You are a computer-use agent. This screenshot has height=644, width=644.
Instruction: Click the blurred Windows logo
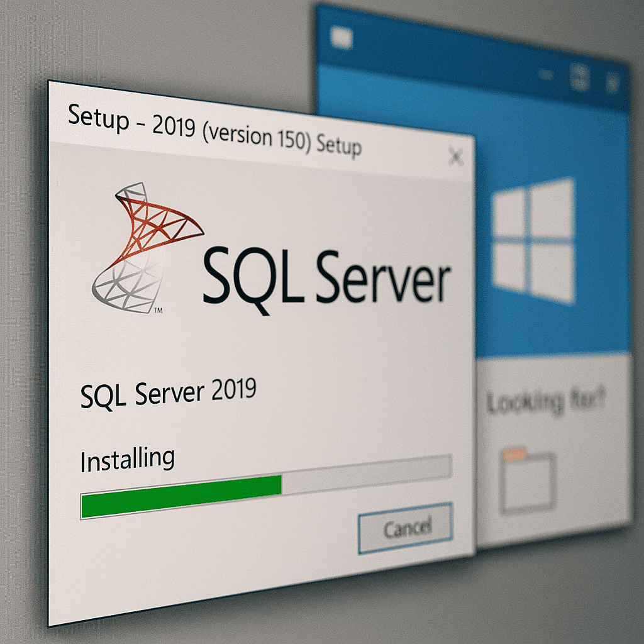pyautogui.click(x=534, y=239)
